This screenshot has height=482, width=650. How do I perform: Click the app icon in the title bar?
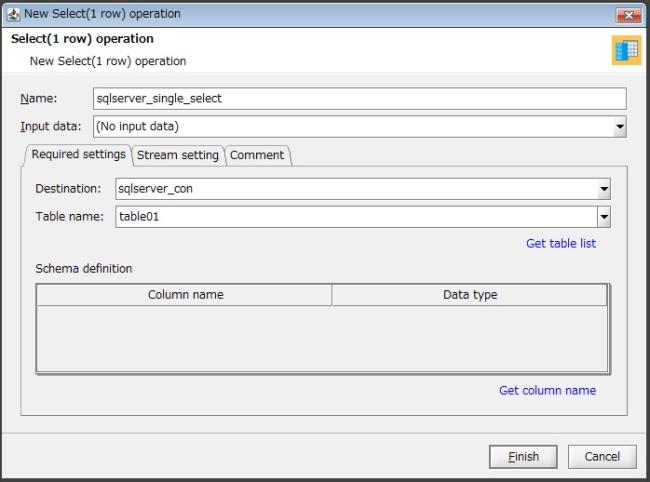point(14,14)
